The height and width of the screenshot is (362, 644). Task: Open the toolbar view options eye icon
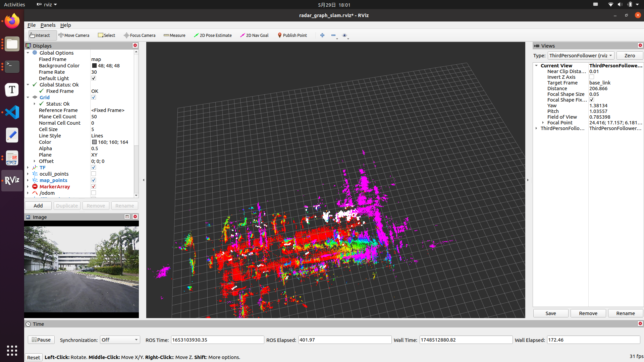pyautogui.click(x=344, y=35)
